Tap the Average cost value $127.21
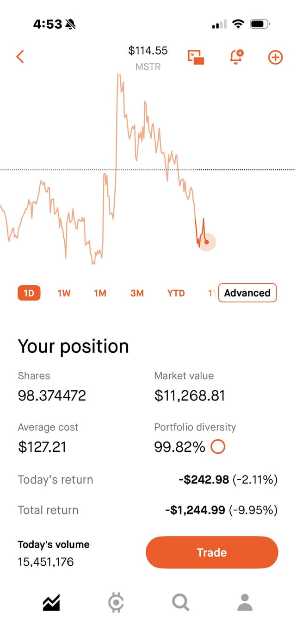This screenshot has width=296, height=644. coord(42,447)
